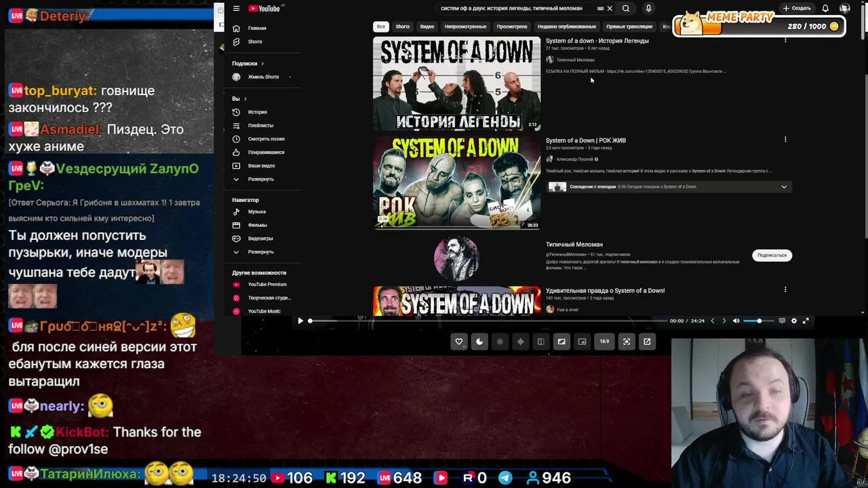
Task: Toggle player subtitles button
Action: 782,321
